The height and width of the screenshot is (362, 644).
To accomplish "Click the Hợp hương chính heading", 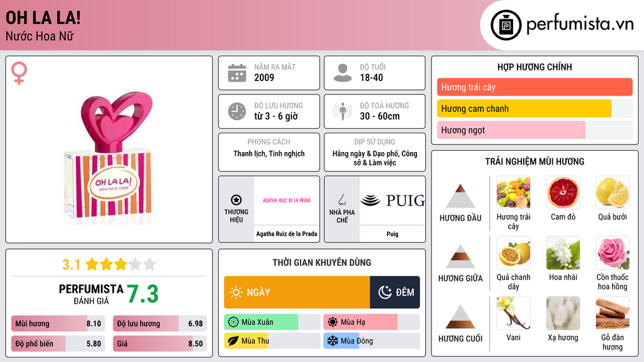I will pyautogui.click(x=535, y=67).
